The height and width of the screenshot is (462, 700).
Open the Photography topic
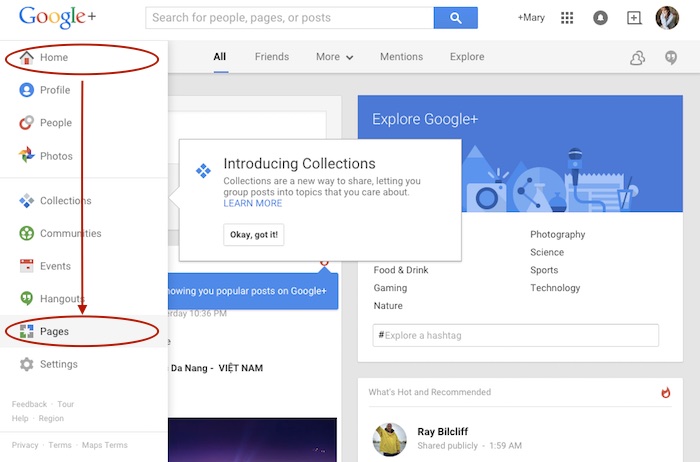558,234
